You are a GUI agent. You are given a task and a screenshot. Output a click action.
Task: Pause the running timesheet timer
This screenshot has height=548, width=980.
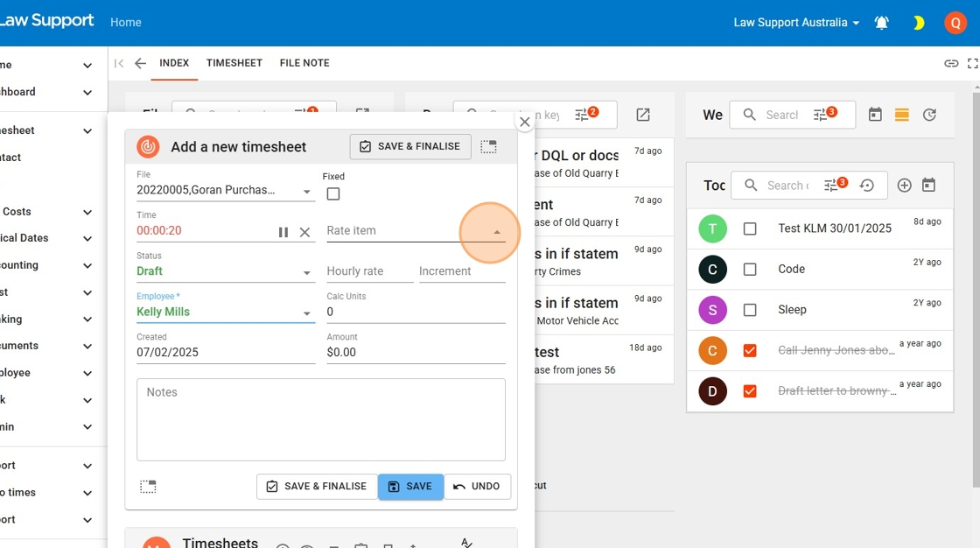pyautogui.click(x=283, y=232)
